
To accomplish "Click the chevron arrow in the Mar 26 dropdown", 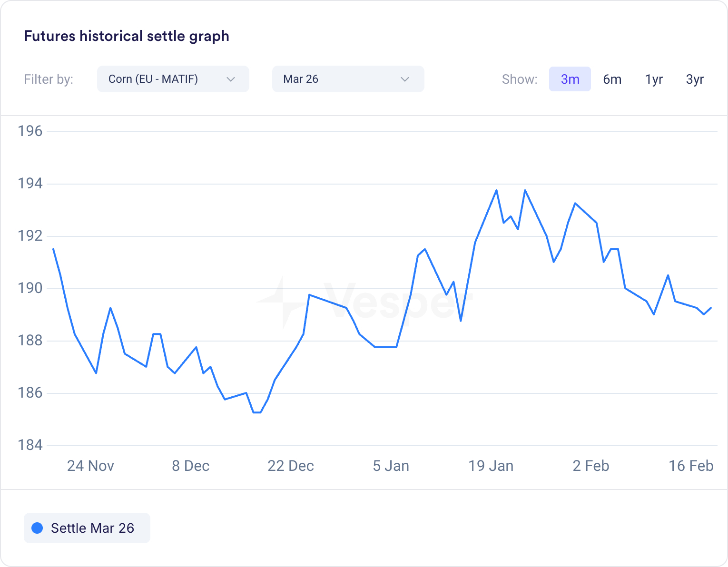I will [405, 79].
